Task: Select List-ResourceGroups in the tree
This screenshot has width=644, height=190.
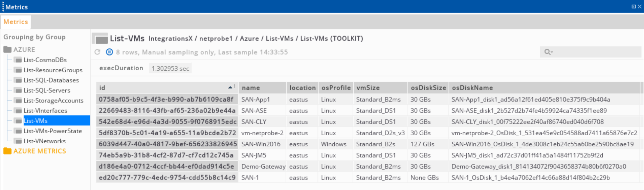Action: [53, 70]
